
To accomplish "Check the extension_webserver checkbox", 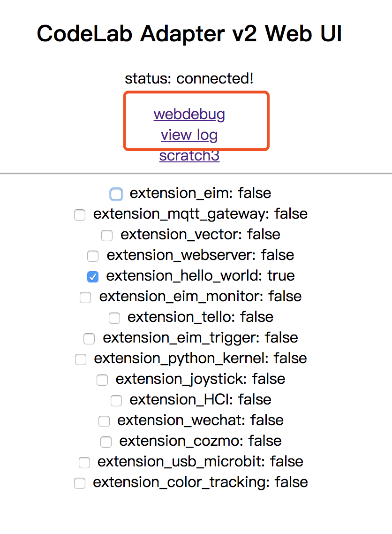I will pyautogui.click(x=93, y=256).
